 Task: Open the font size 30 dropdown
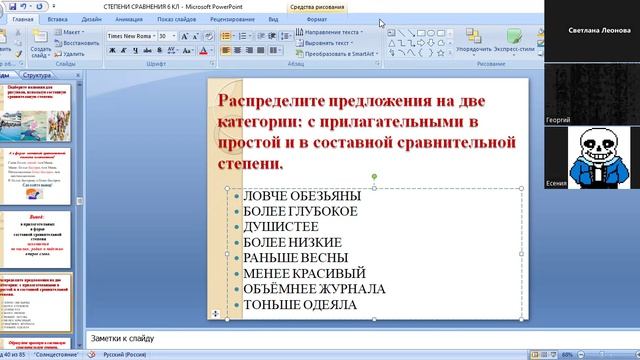tap(174, 36)
